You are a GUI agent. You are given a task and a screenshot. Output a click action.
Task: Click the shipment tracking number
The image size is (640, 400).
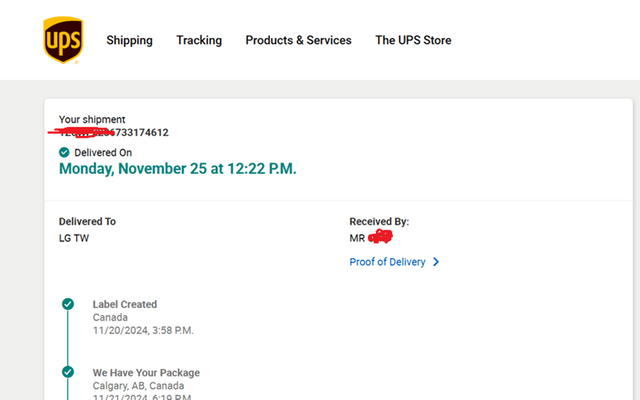coord(114,132)
